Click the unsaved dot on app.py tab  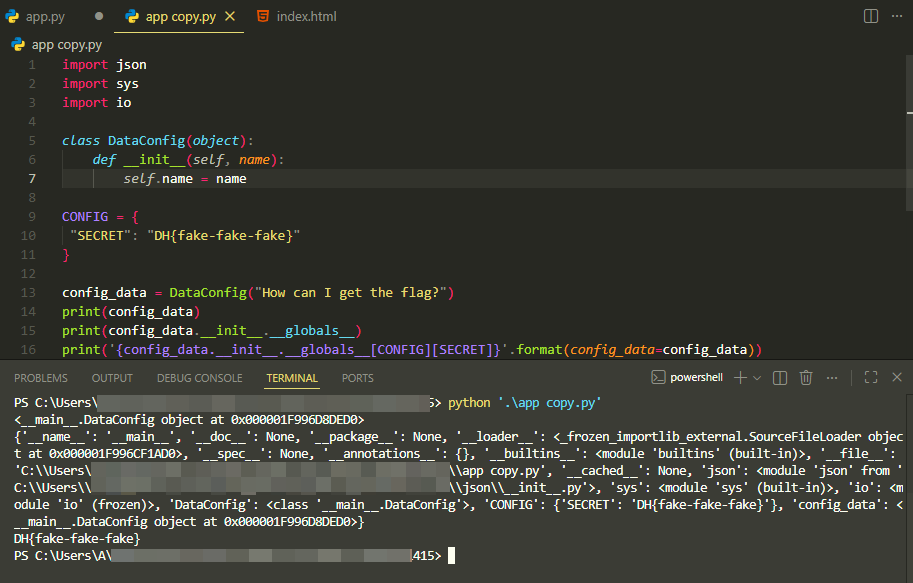98,17
